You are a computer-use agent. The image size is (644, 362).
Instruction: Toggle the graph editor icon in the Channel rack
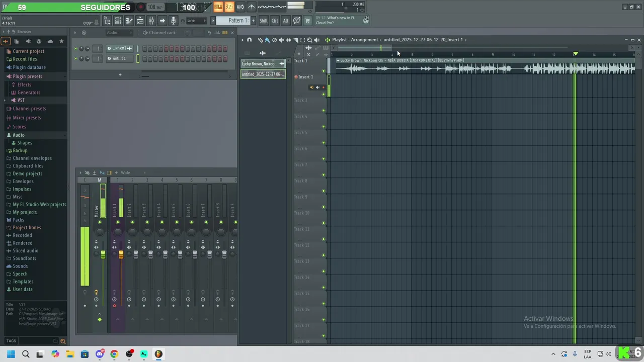218,33
